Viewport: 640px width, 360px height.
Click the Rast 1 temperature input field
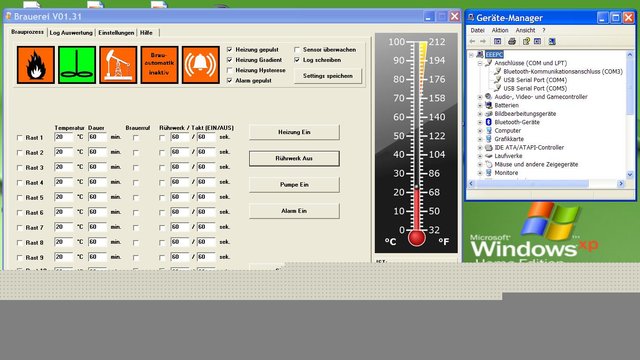63,138
